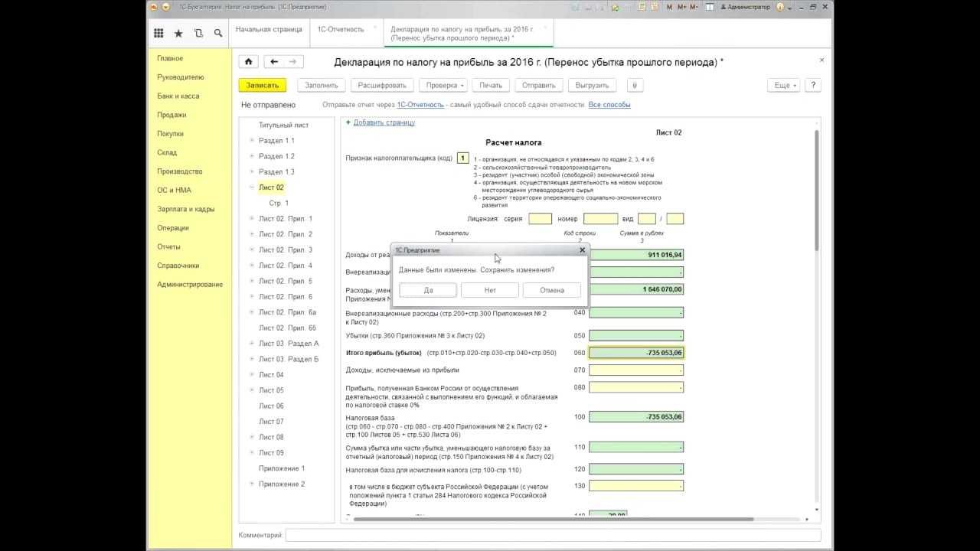This screenshot has height=551, width=980.
Task: Confirm saving with the Да button
Action: point(428,290)
